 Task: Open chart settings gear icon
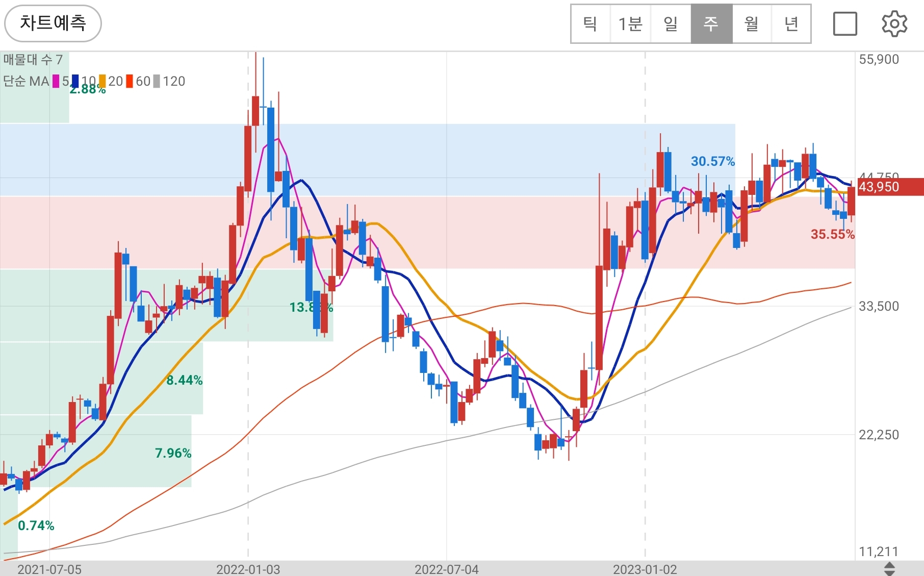point(894,24)
